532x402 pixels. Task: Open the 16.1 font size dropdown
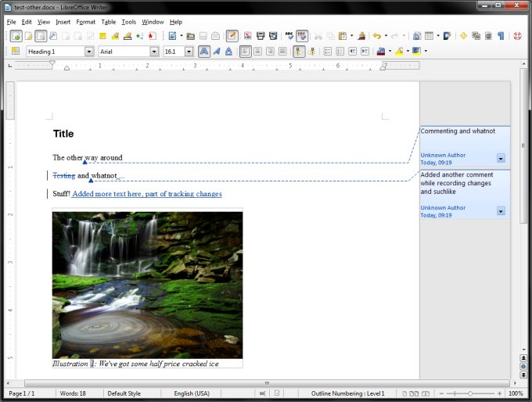point(189,52)
